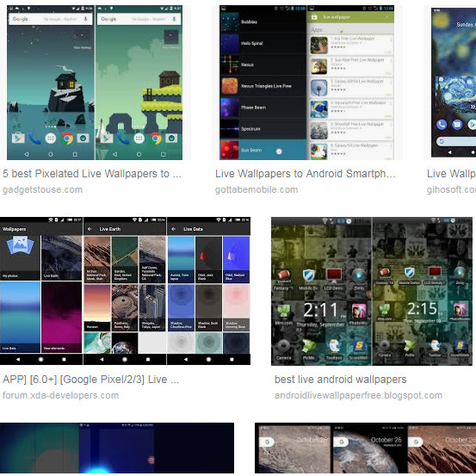Click the 'Live Wallp' title beside Starry Night
Screen dimensions: 476x476
click(x=451, y=174)
